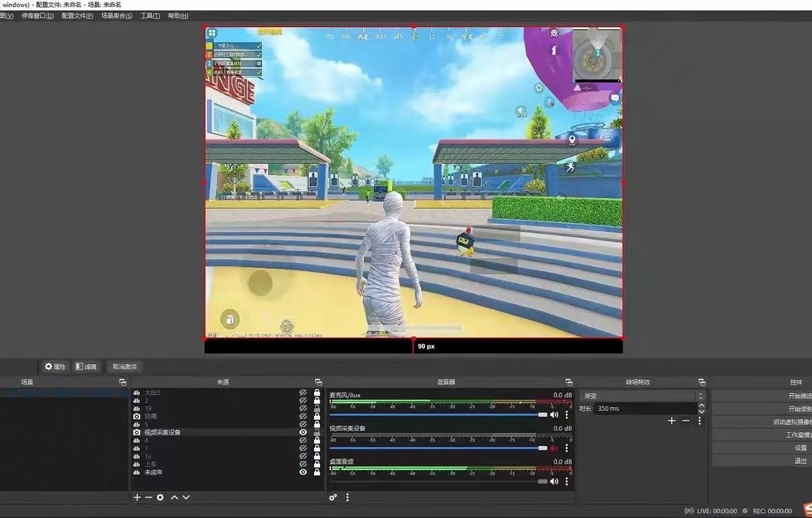The height and width of the screenshot is (518, 812).
Task: Click camera icon of 视频采集设备 row
Action: coord(137,432)
